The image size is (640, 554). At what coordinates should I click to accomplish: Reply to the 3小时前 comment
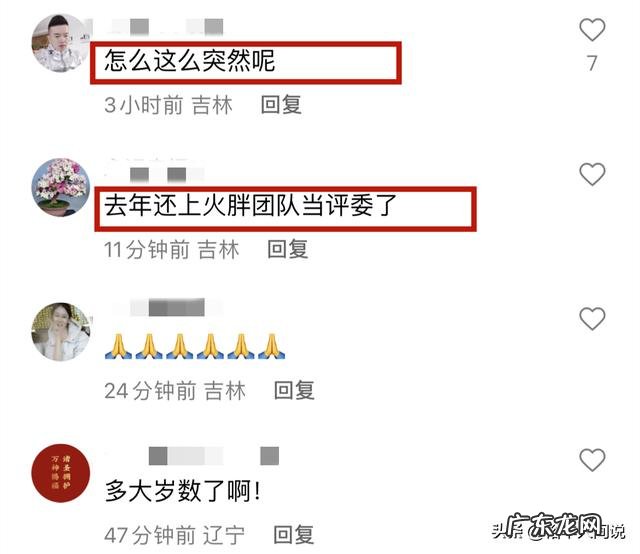coord(281,105)
